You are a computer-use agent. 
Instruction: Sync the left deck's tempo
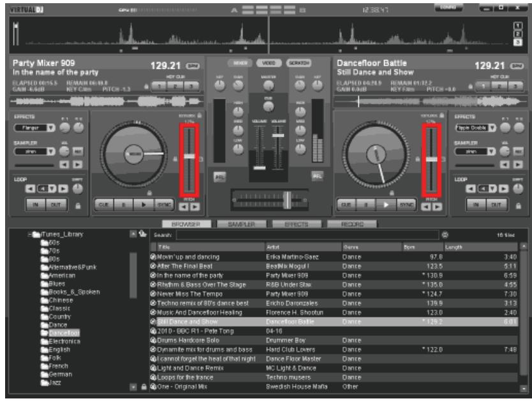point(164,205)
